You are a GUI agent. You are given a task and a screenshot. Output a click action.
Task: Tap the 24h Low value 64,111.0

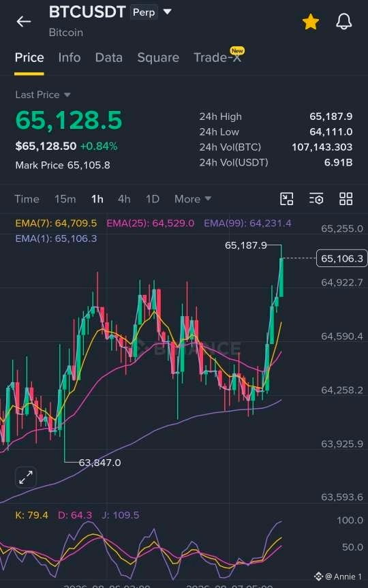point(331,132)
